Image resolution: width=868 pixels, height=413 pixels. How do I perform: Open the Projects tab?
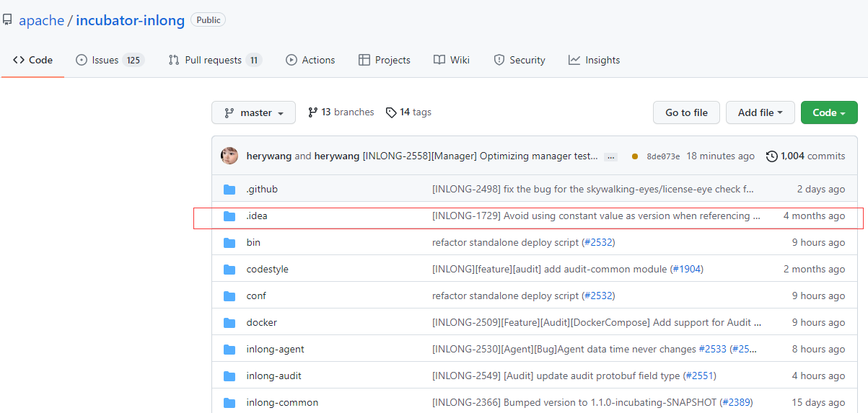385,60
